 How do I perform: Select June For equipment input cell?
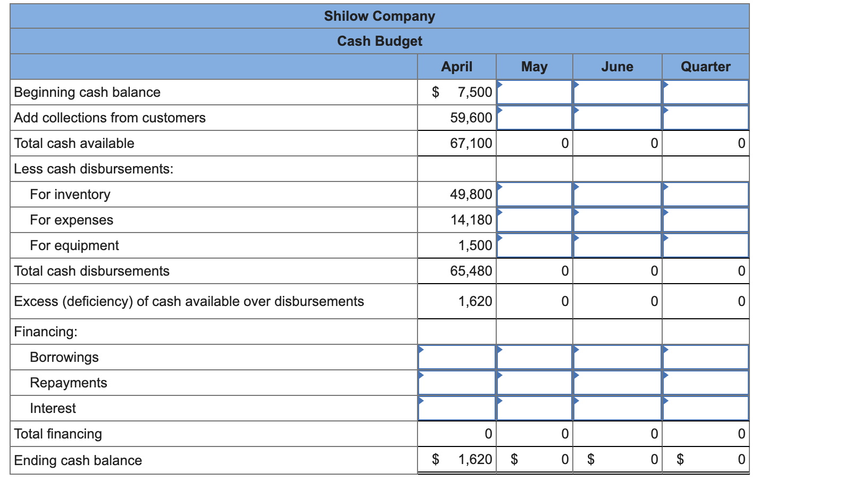pos(617,245)
